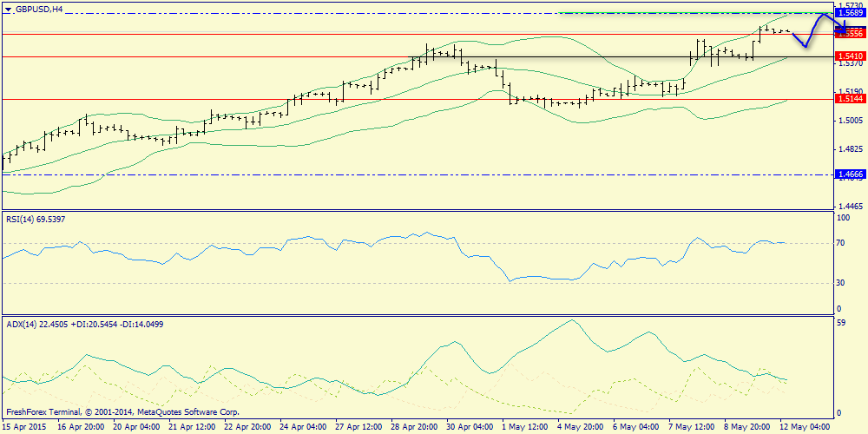Select the RSI(14) 69.5397 indicator label
Image resolution: width=868 pixels, height=434 pixels.
[35, 220]
